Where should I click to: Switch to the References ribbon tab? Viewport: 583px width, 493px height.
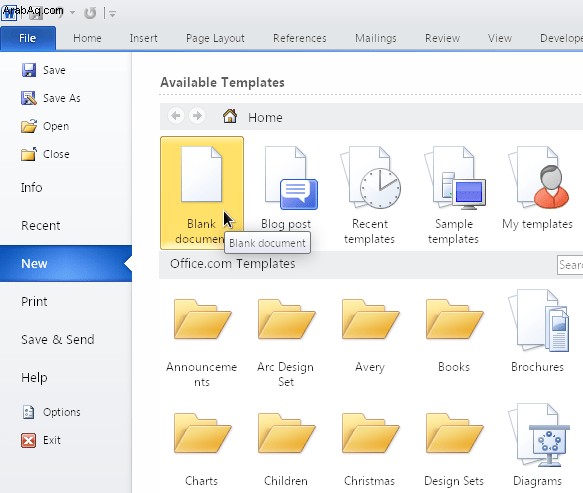click(x=300, y=38)
